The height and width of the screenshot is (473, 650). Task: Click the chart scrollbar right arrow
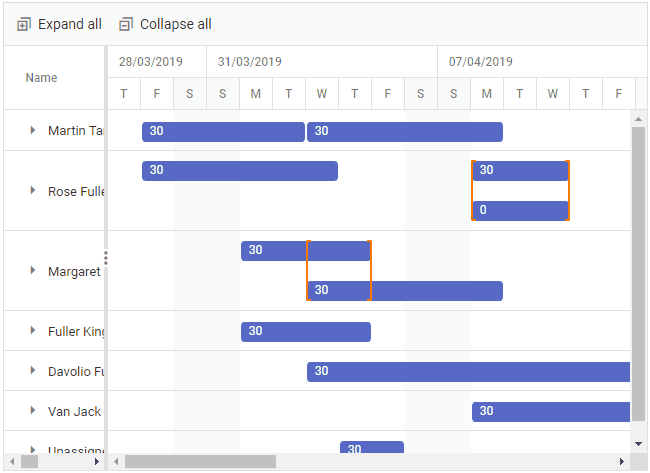[621, 461]
